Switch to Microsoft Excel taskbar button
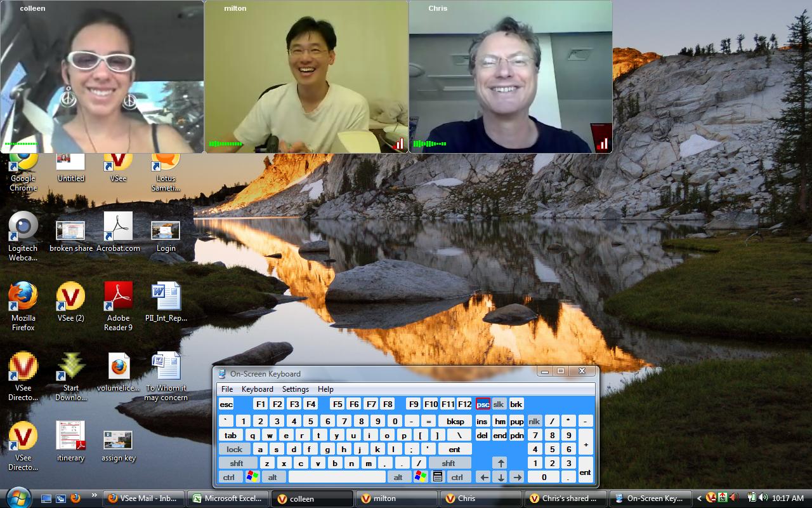Viewport: 812px width, 508px height. pyautogui.click(x=227, y=498)
